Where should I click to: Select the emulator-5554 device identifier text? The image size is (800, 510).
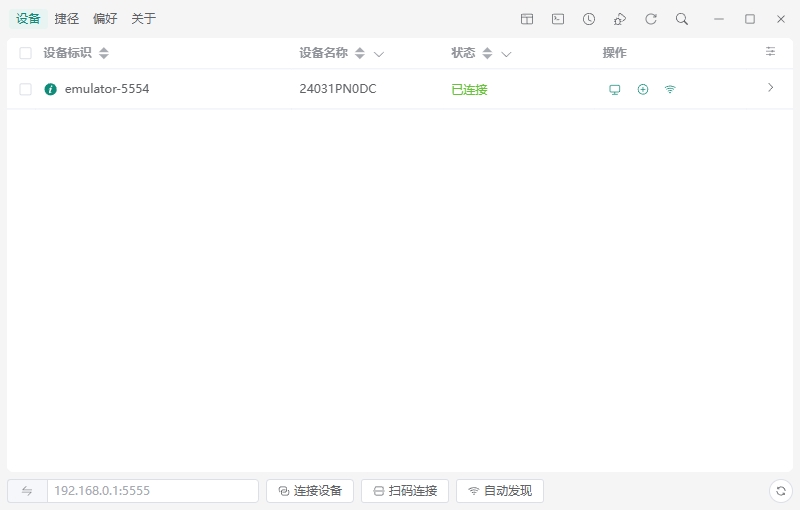[x=107, y=89]
